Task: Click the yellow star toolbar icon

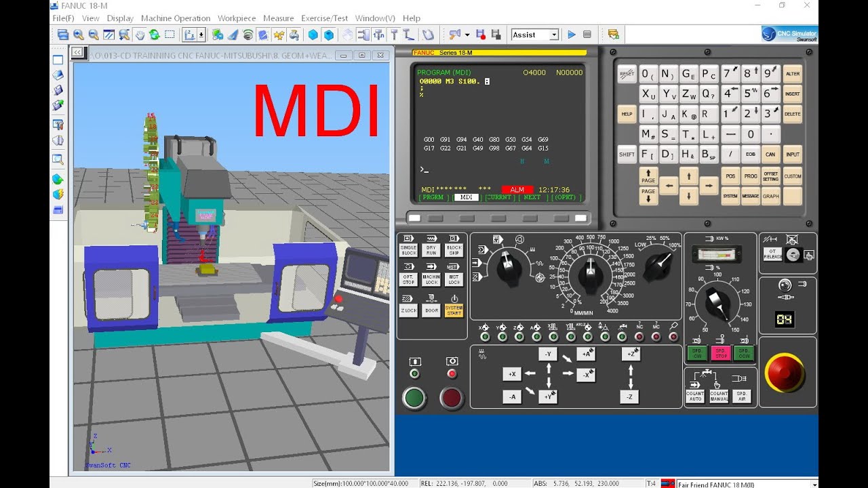Action: 279,35
